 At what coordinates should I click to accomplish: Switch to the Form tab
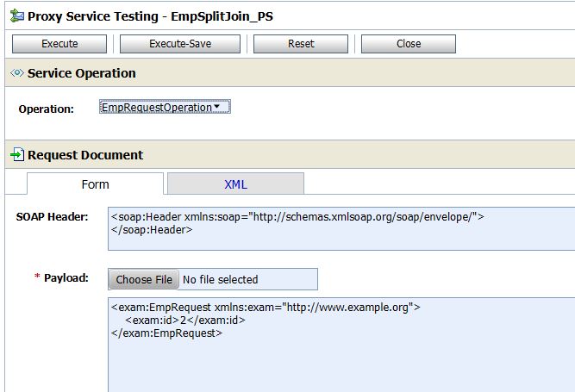pos(95,184)
